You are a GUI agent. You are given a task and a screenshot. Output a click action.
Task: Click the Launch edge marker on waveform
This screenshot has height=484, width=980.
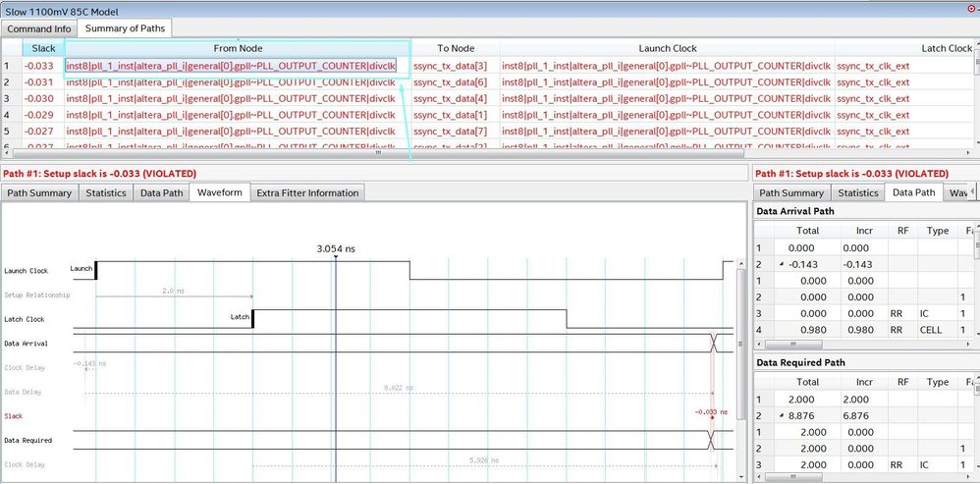[95, 269]
